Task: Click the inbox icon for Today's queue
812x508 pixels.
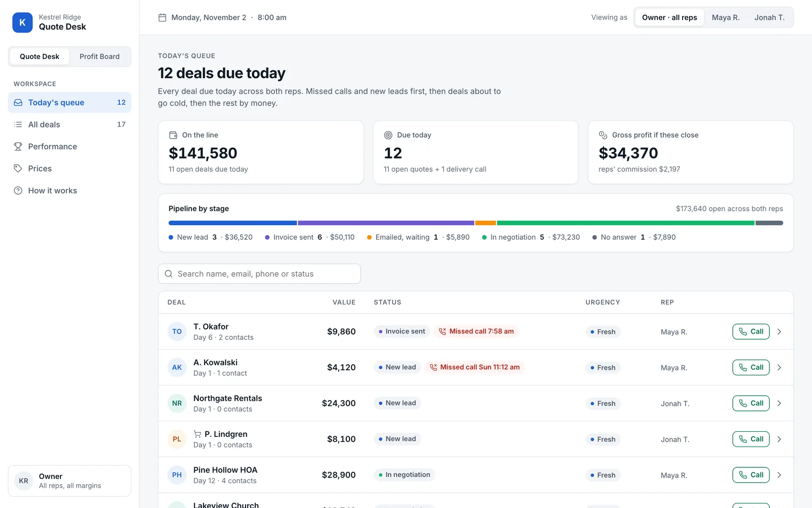Action: [x=18, y=103]
